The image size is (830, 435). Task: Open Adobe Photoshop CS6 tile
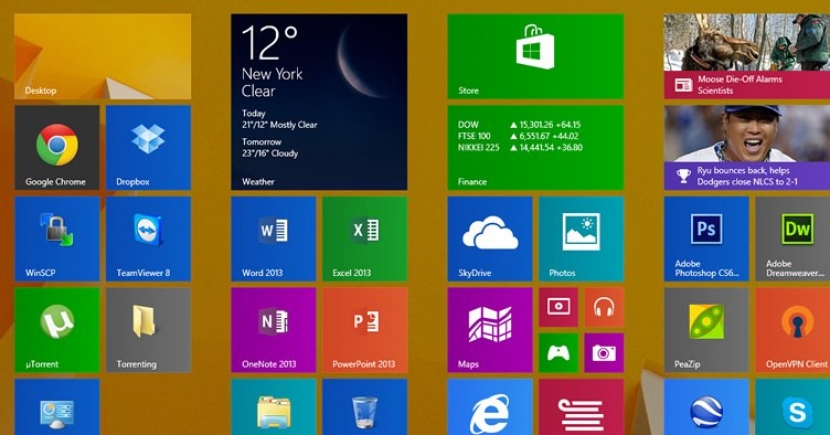point(706,238)
